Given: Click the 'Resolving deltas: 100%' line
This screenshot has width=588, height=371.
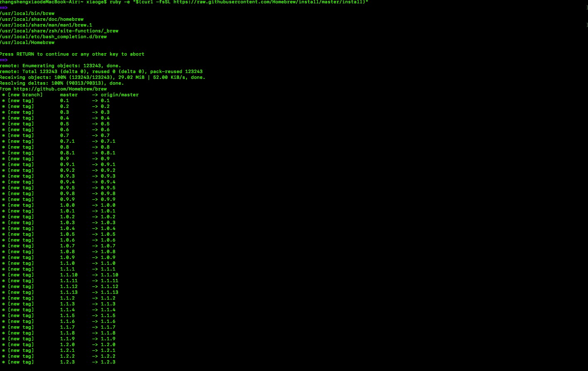Looking at the screenshot, I should tap(62, 83).
